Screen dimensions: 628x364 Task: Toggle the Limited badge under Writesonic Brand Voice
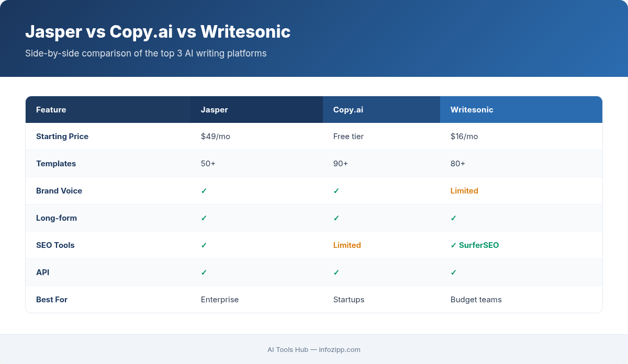click(464, 191)
